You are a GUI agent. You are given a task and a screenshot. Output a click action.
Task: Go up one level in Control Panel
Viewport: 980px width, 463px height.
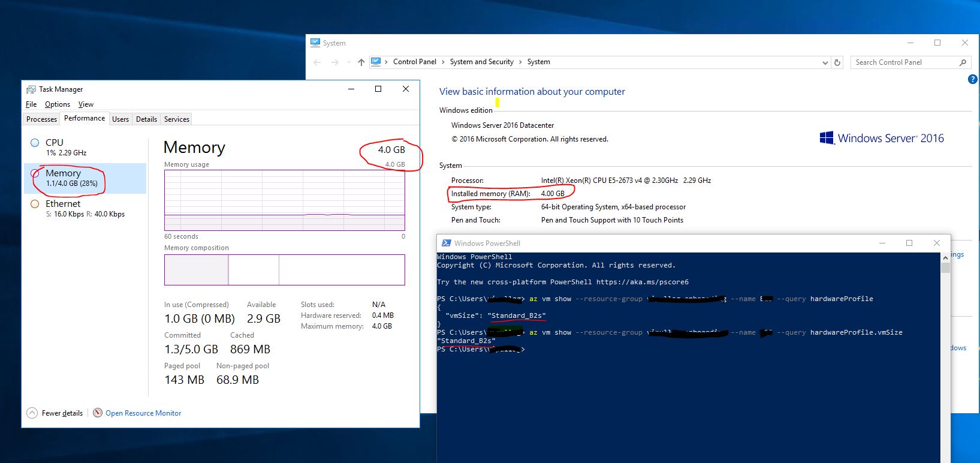tap(361, 62)
